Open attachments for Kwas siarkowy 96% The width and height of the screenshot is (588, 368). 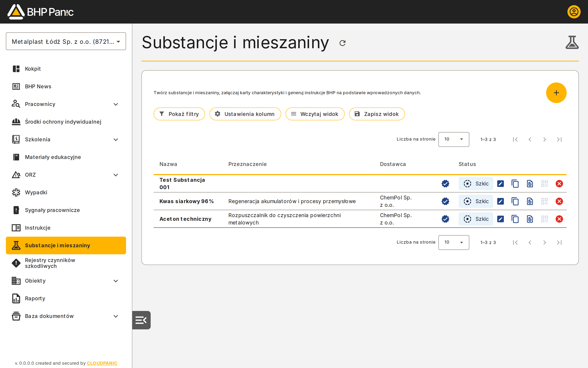tap(530, 201)
